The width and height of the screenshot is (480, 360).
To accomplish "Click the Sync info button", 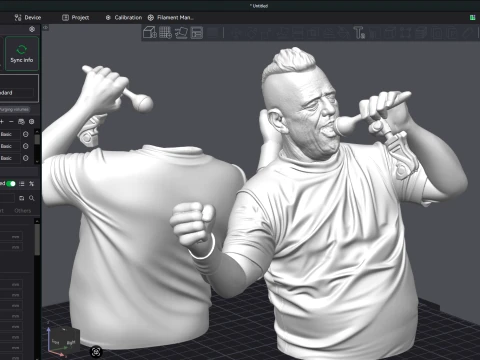I will point(22,54).
